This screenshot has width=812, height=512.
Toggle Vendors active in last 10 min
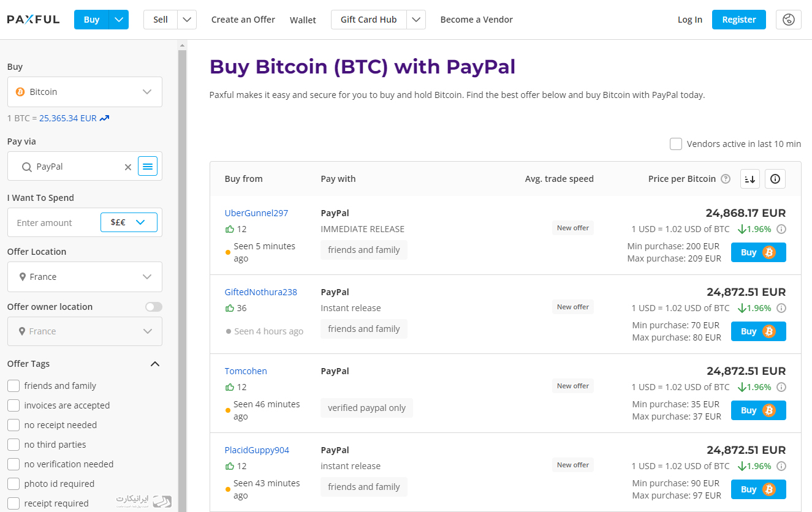[676, 144]
